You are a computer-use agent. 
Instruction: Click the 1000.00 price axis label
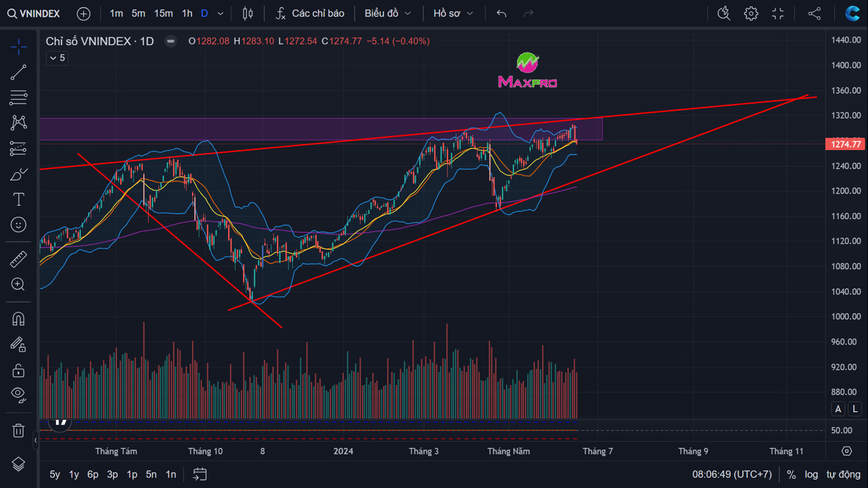pos(846,316)
